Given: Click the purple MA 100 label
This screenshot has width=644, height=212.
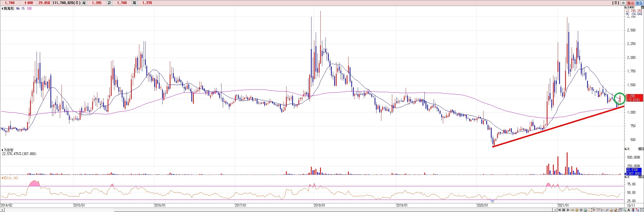Looking at the screenshot, I should point(29,9).
